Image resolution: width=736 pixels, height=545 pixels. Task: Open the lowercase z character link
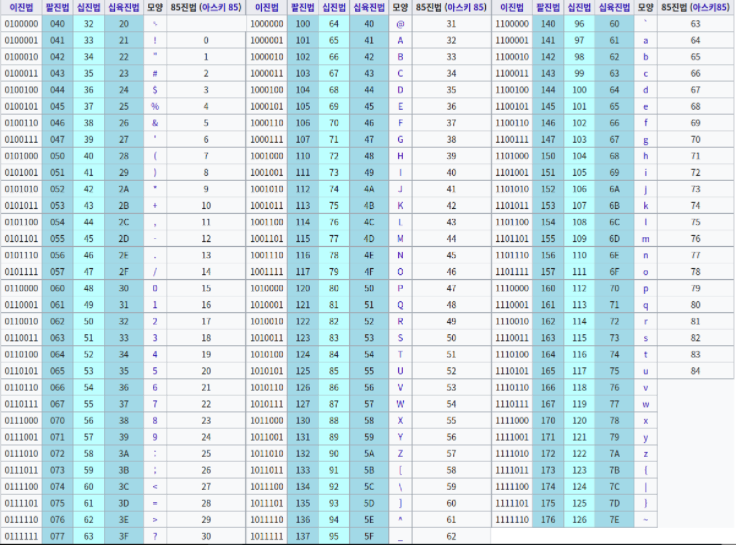(x=645, y=453)
